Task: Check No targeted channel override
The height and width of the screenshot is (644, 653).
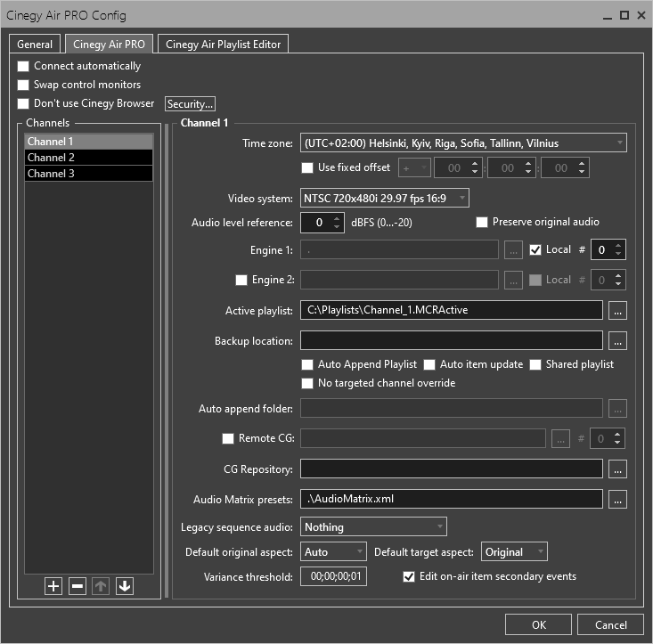Action: click(x=307, y=383)
